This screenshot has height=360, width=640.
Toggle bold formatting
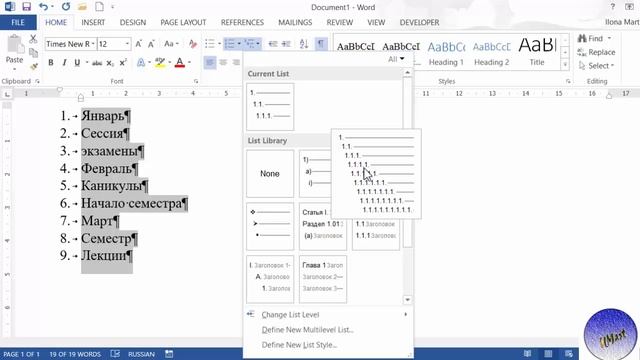(51, 63)
